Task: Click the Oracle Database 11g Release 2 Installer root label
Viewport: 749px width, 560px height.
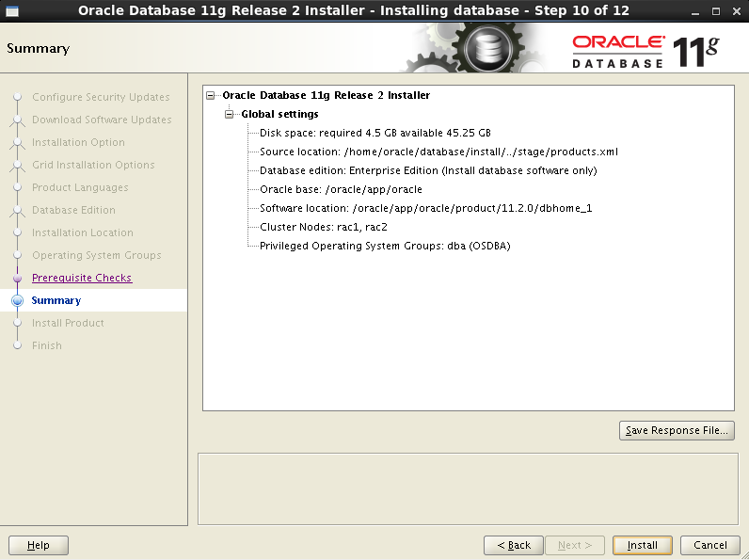Action: (x=327, y=95)
